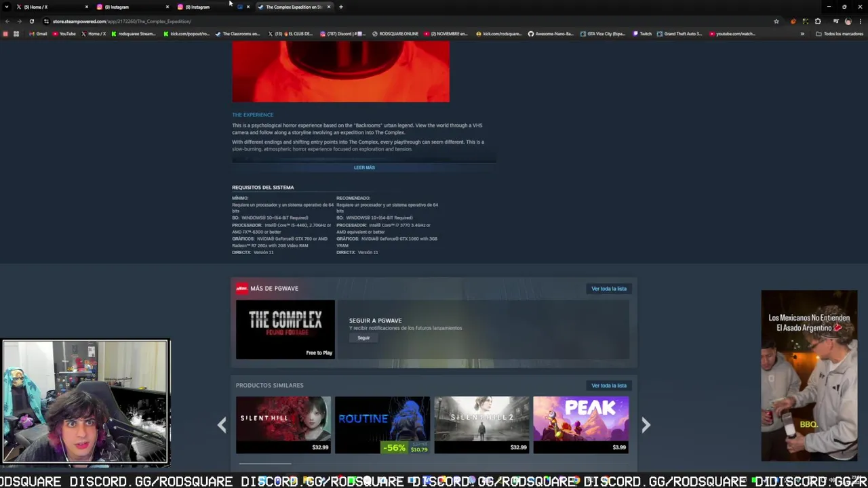Click the red astronaut game screenshot
Screen dimensions: 868x488
point(340,72)
